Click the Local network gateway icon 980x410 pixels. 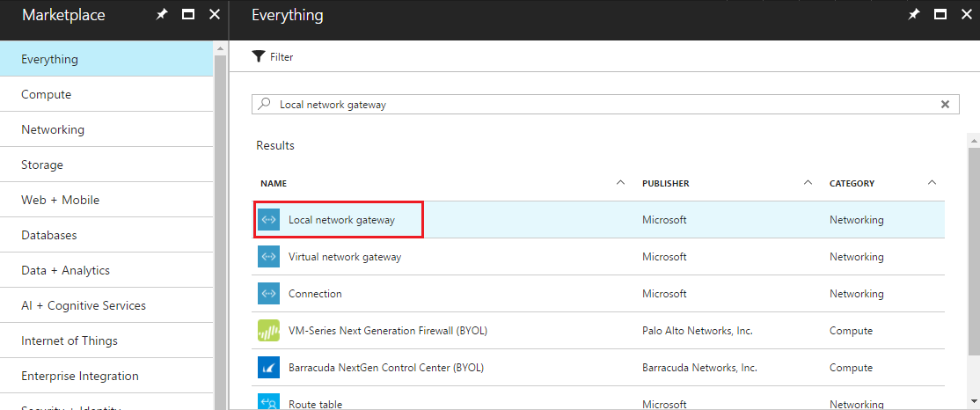click(268, 220)
